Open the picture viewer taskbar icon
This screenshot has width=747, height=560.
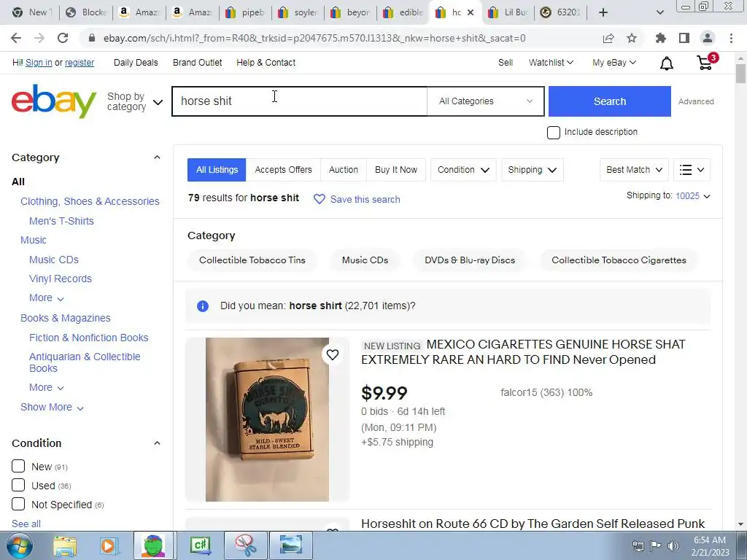pos(291,545)
